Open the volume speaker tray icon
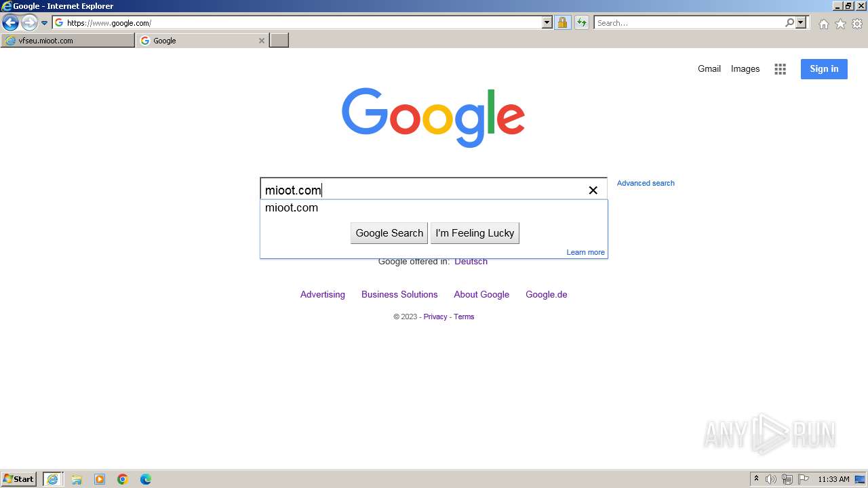The width and height of the screenshot is (868, 488). click(x=771, y=479)
